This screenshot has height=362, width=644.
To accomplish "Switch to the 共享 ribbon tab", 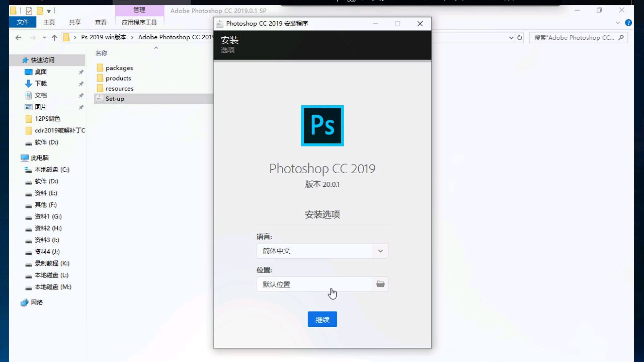I will click(75, 22).
